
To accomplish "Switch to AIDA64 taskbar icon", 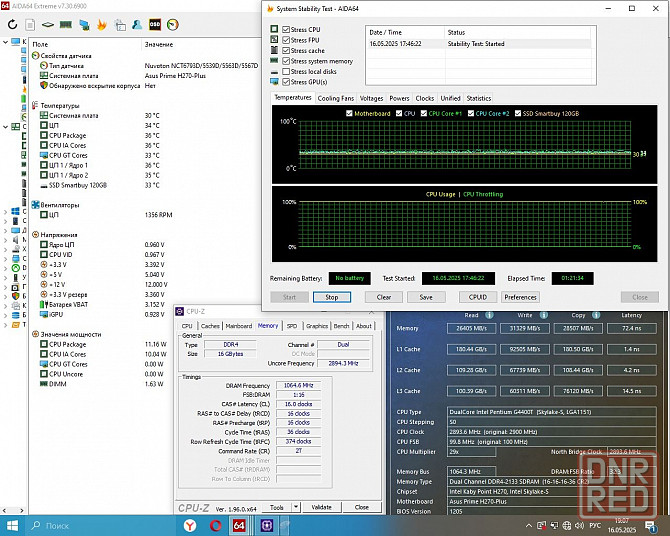I will (x=239, y=525).
